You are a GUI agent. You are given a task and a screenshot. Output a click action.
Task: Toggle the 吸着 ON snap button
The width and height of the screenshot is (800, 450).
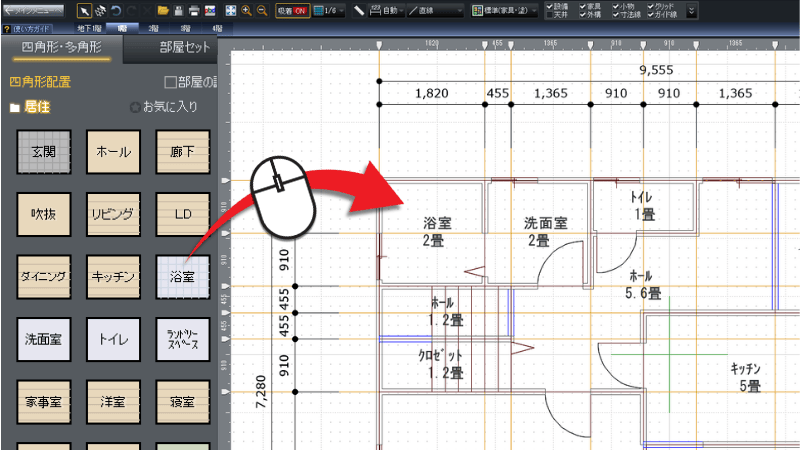tap(291, 10)
